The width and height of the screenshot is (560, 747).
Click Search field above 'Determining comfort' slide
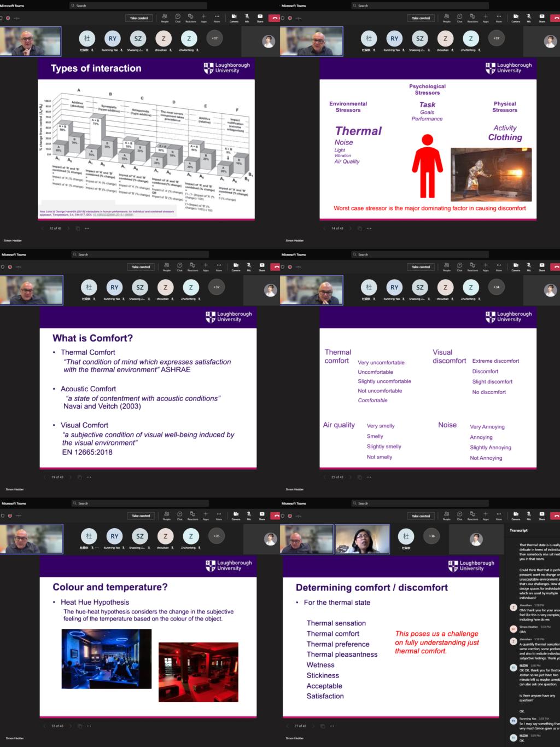tap(420, 503)
